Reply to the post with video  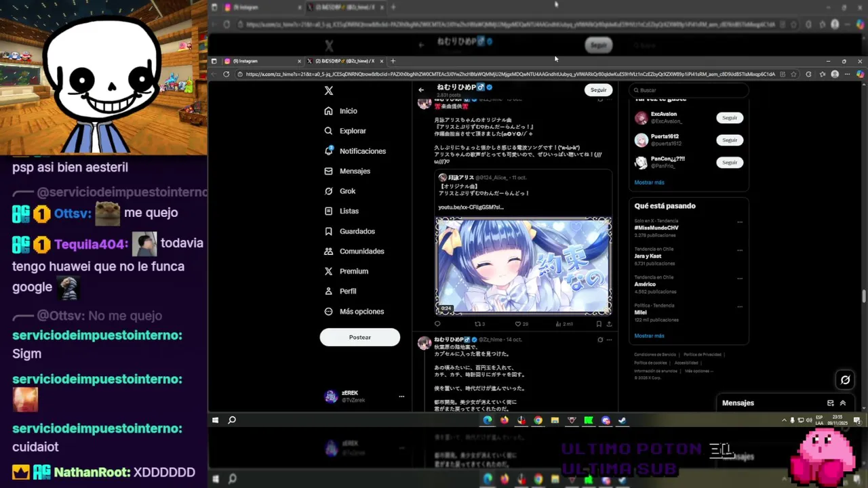tap(437, 324)
